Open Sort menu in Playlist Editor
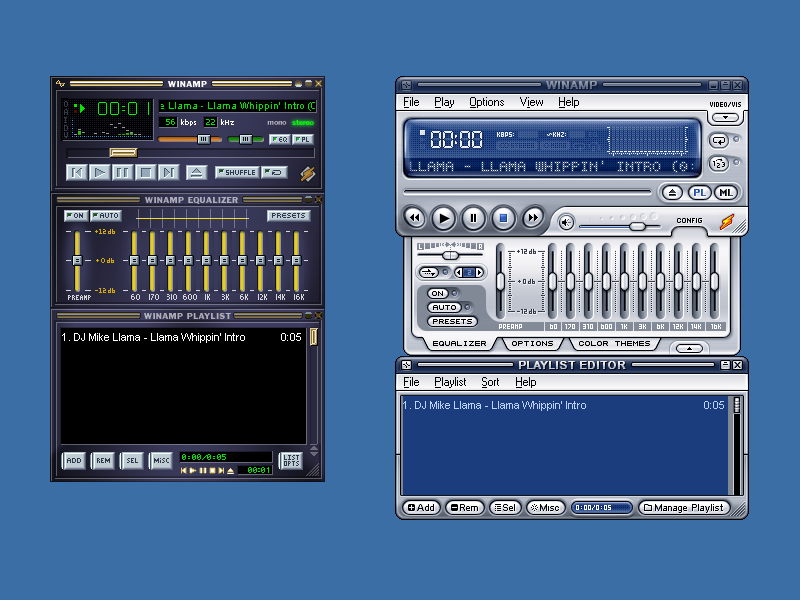 click(490, 382)
